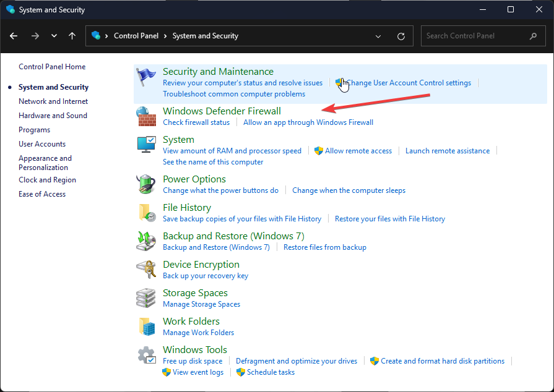Click Review your computer's status link

[x=243, y=83]
